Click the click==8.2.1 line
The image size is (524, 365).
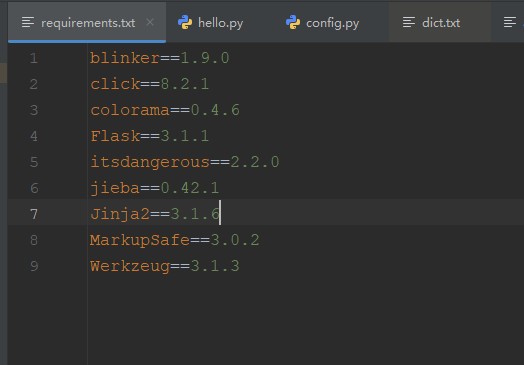pyautogui.click(x=149, y=84)
